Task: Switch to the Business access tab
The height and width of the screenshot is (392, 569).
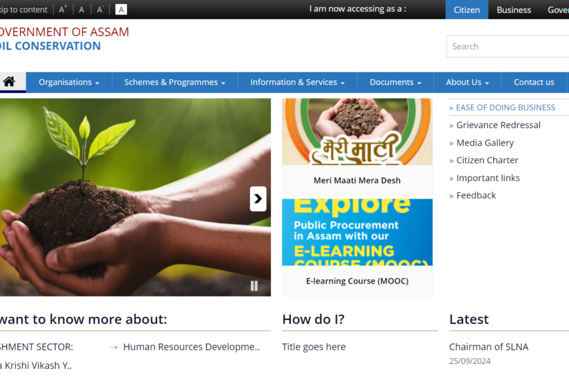Action: click(x=513, y=10)
